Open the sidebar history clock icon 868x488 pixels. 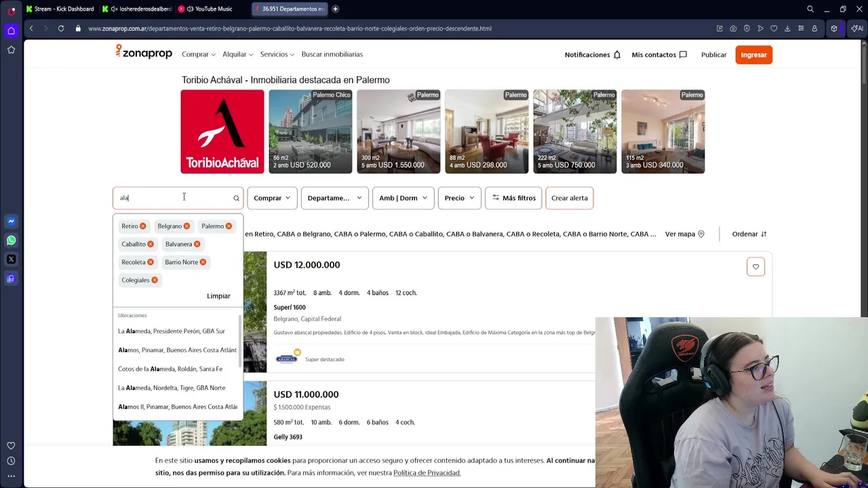point(11,461)
